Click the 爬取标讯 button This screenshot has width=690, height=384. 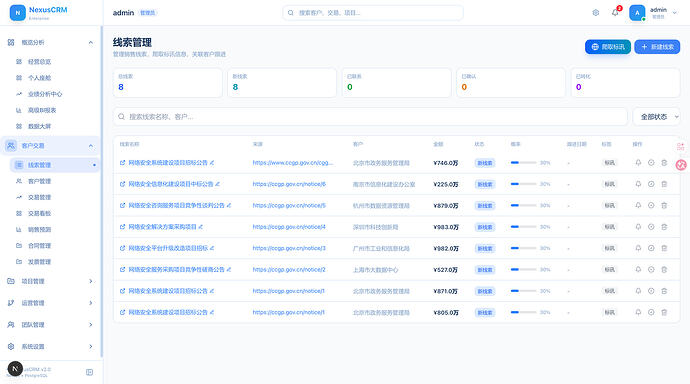tap(608, 47)
